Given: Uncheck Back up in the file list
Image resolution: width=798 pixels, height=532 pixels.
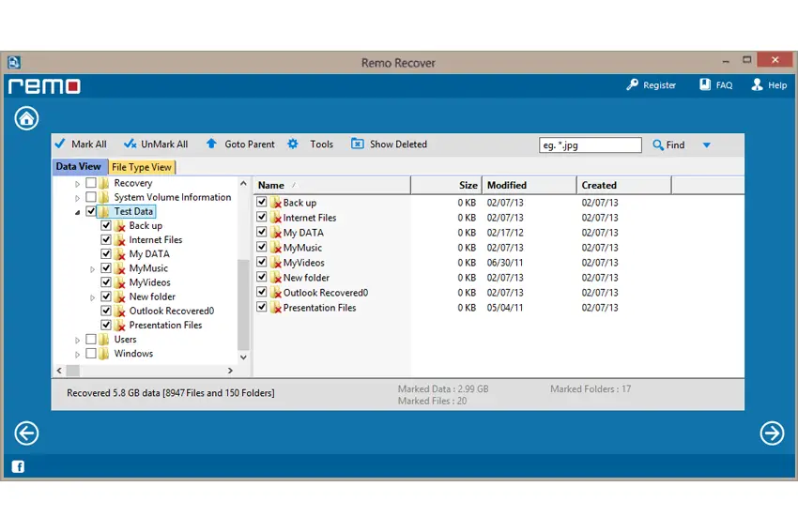Looking at the screenshot, I should coord(262,202).
